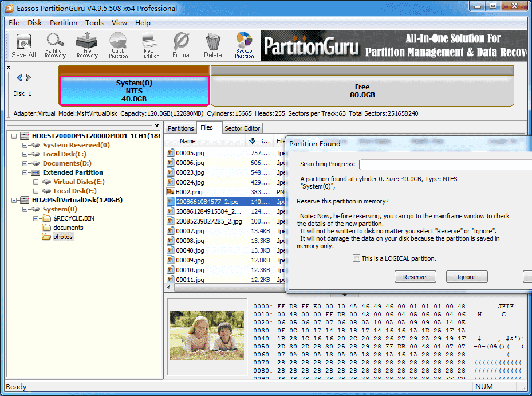Launch the File Recovery tool
This screenshot has width=532, height=396.
[x=87, y=45]
